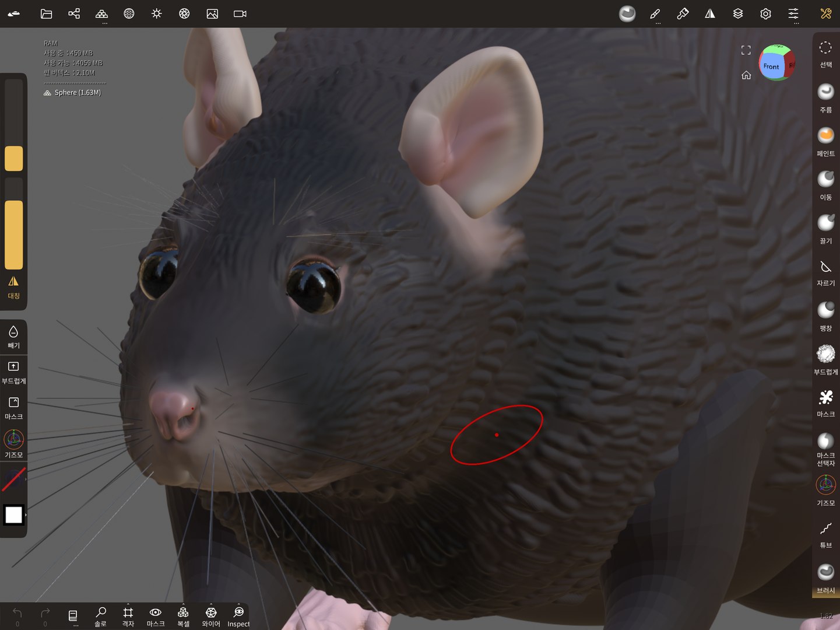Toggle the 와이어 wireframe display
The height and width of the screenshot is (630, 840).
(x=211, y=616)
